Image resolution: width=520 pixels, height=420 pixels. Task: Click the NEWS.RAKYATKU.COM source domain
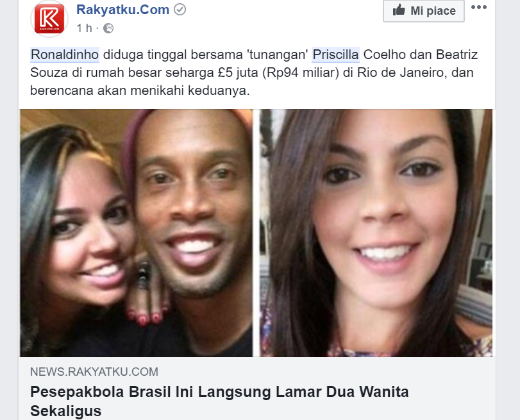pos(94,371)
